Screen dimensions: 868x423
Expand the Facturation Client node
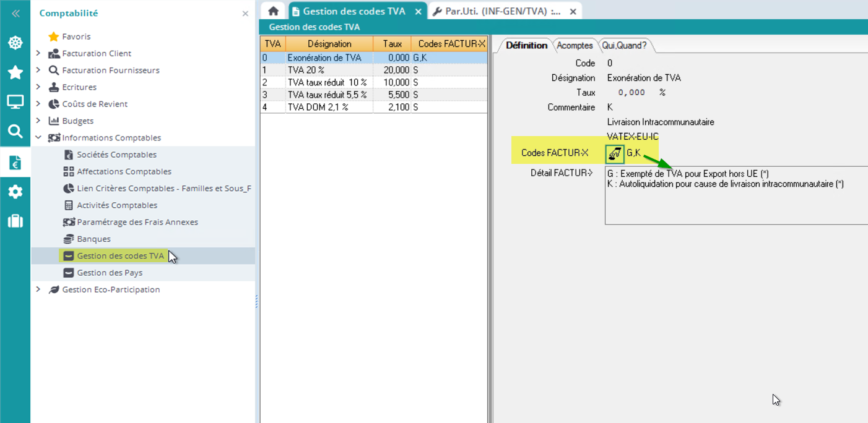[38, 53]
